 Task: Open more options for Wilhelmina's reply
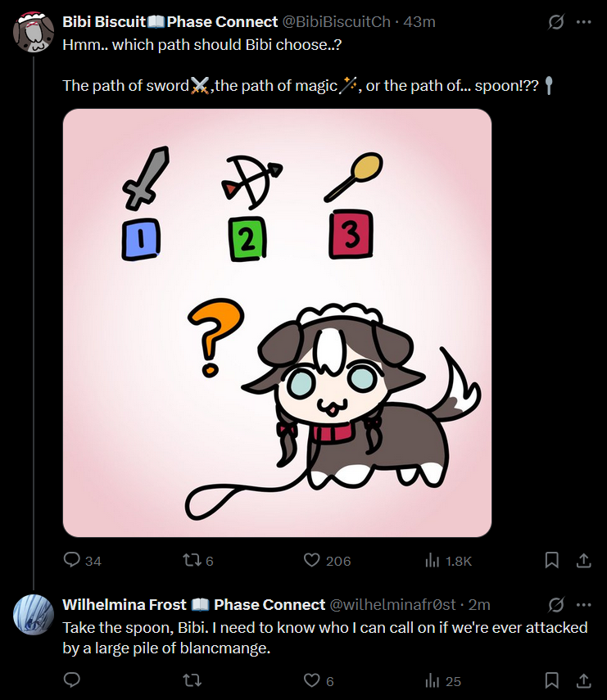click(x=584, y=605)
